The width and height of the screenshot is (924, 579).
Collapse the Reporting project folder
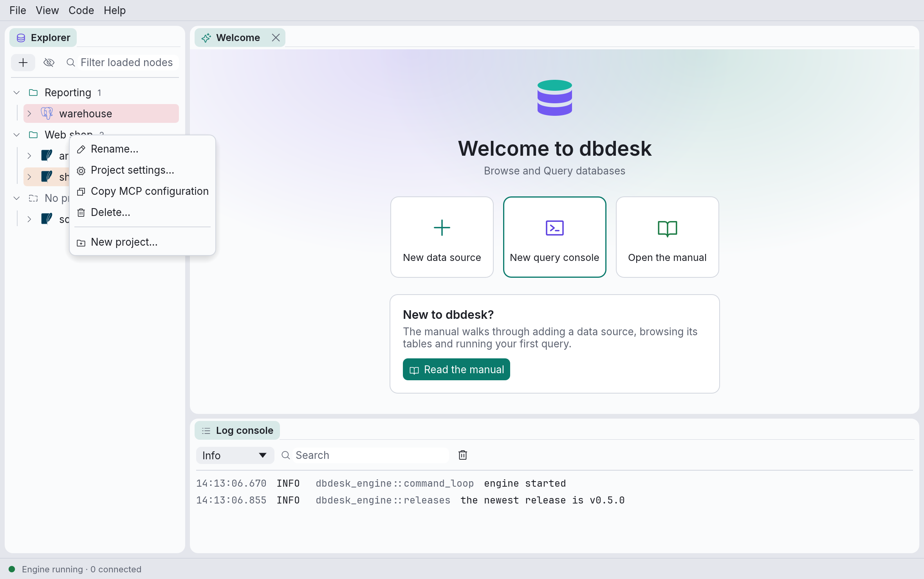(16, 93)
